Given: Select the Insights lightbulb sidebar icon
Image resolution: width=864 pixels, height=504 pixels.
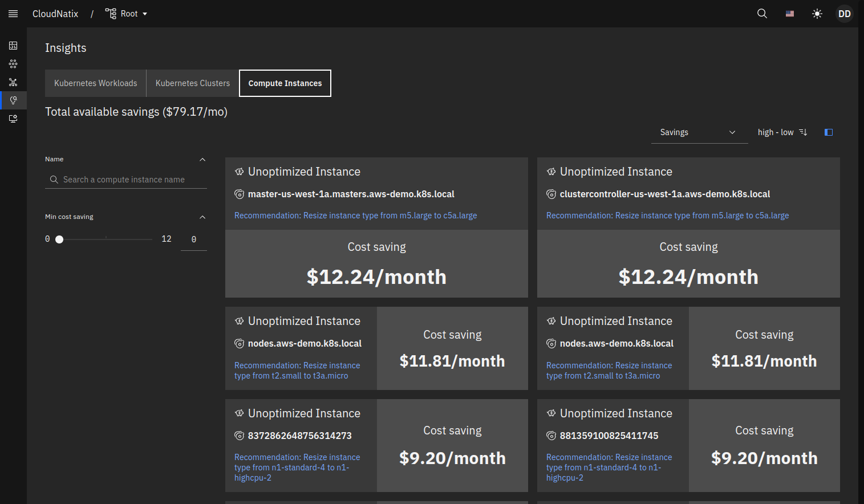Looking at the screenshot, I should click(x=13, y=100).
